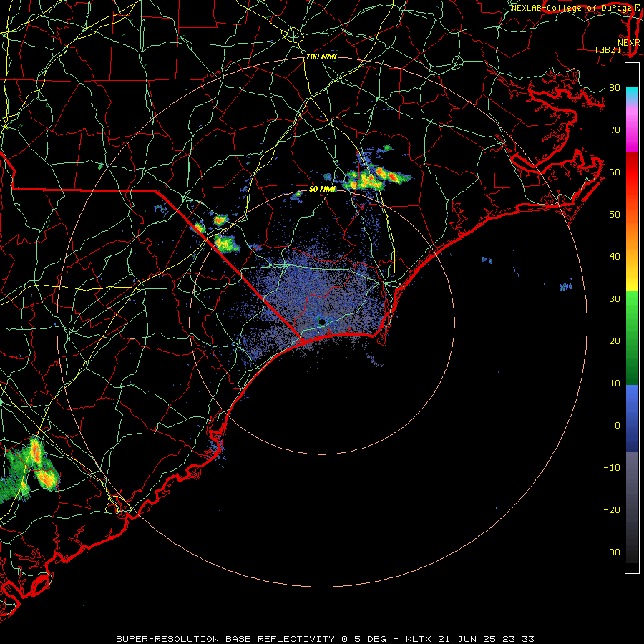This screenshot has width=644, height=644.
Task: Click the 100 NMI range ring label
Action: (321, 57)
